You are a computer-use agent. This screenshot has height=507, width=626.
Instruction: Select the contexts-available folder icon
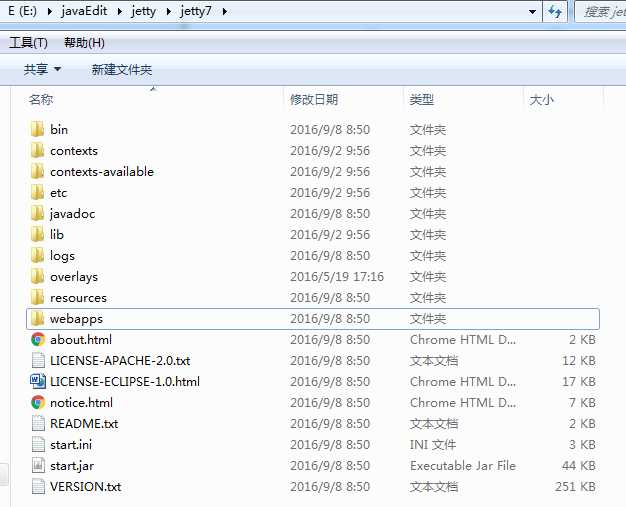click(x=38, y=172)
